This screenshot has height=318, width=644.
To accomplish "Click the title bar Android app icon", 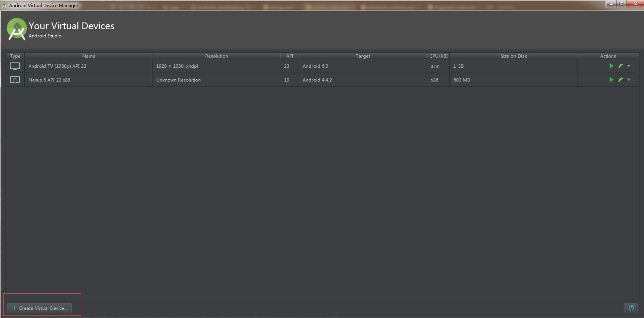I will click(4, 6).
